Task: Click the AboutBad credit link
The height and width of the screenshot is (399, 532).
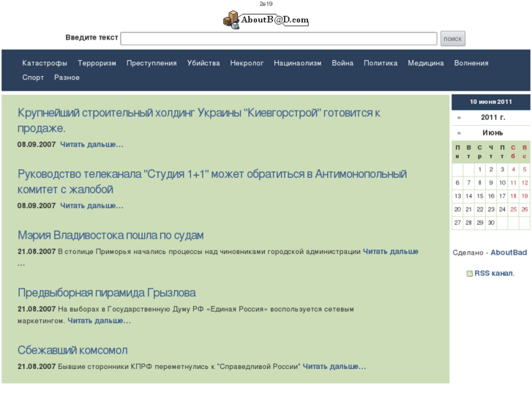Action: coord(509,253)
